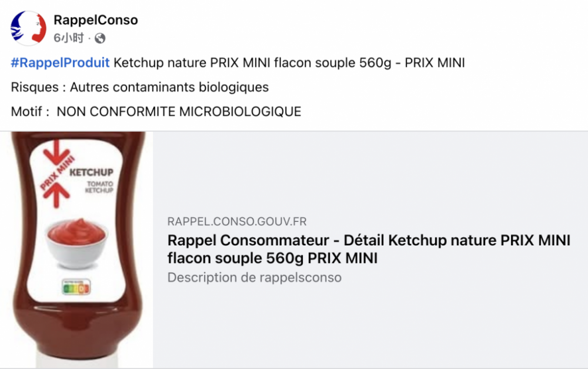The image size is (588, 369).
Task: Click the Risques: Autres contaminants biologiques line
Action: pyautogui.click(x=140, y=87)
